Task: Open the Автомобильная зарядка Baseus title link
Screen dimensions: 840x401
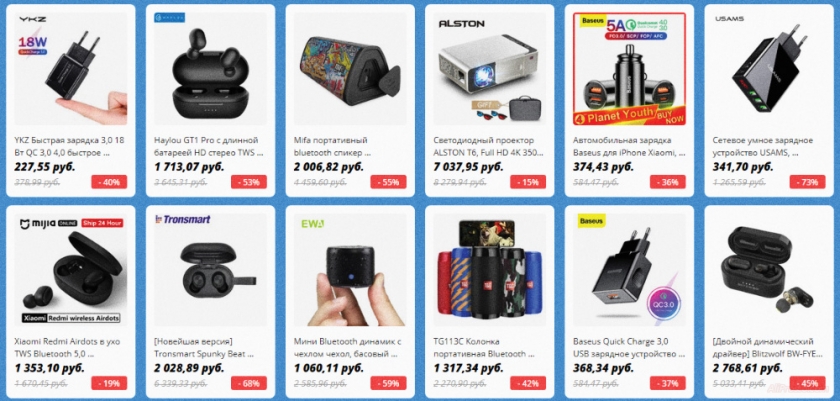Action: (x=629, y=147)
